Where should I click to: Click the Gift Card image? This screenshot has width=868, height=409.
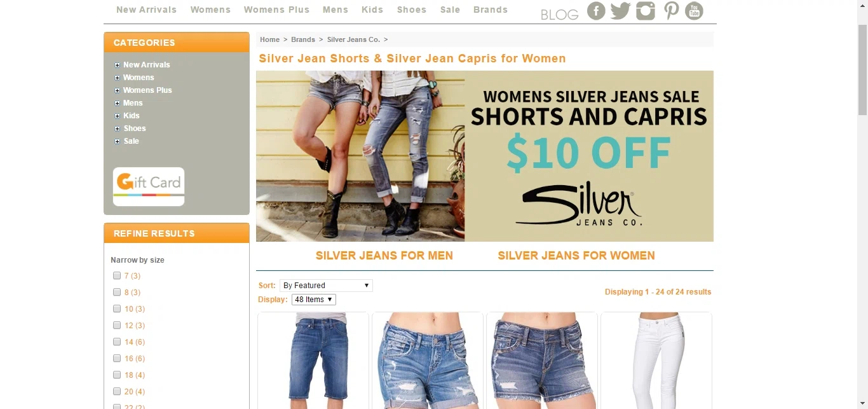[149, 187]
